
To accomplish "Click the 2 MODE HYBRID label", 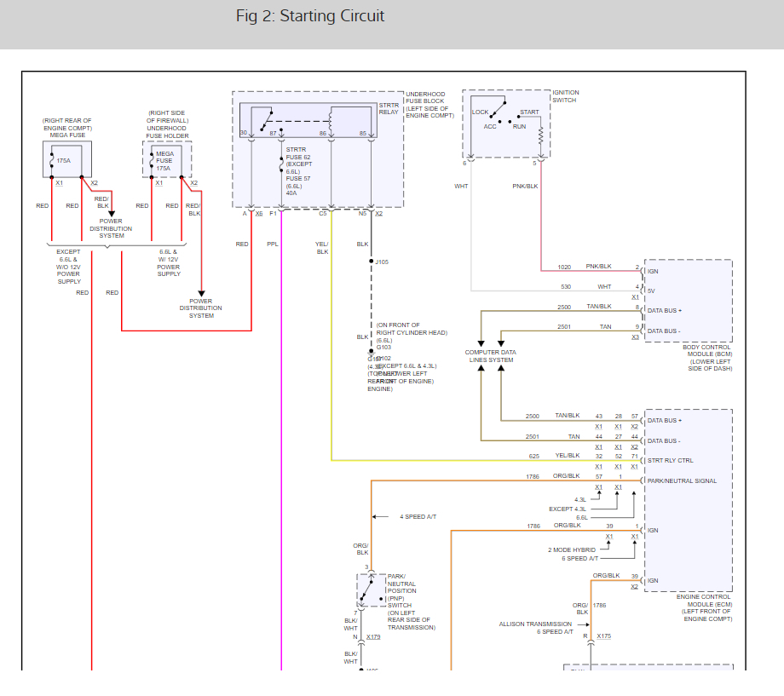I will click(x=572, y=549).
